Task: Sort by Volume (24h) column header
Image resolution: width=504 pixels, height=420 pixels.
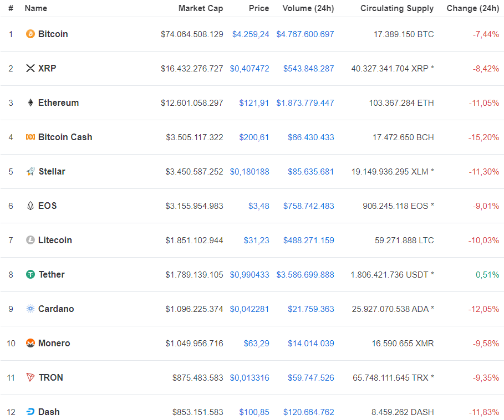Action: tap(308, 8)
